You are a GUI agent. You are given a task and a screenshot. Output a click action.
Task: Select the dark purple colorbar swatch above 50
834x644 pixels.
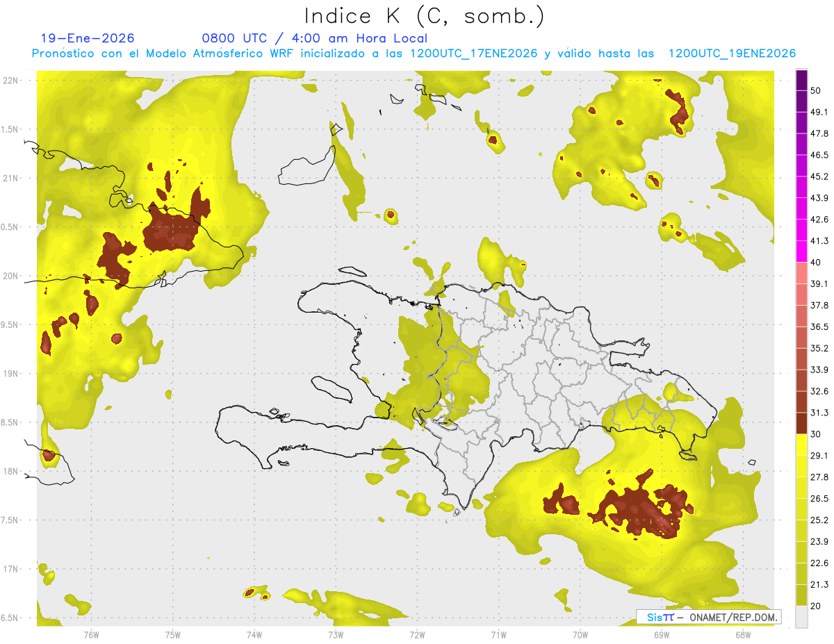[801, 80]
